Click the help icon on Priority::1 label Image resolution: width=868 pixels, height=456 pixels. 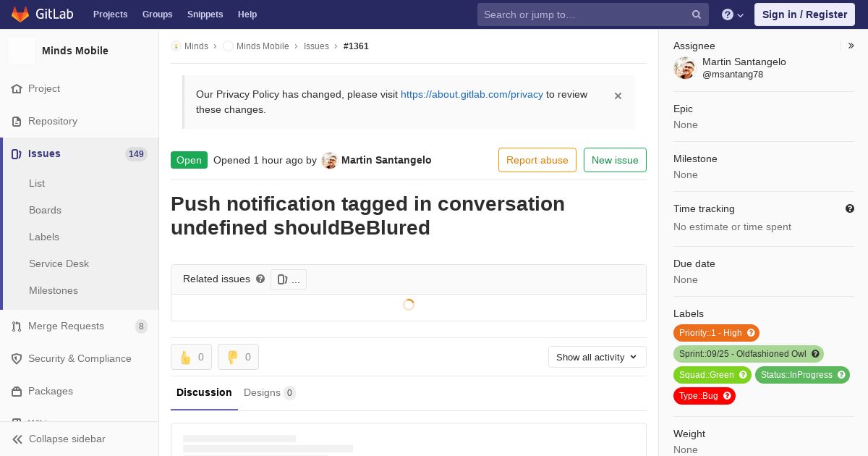point(751,333)
